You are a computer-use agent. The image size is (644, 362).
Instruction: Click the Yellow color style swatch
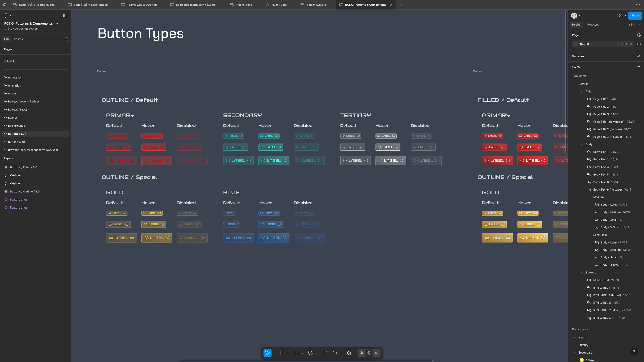click(582, 360)
